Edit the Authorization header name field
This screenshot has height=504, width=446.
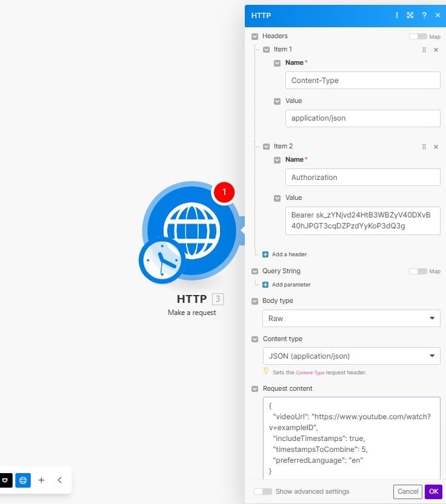(363, 177)
